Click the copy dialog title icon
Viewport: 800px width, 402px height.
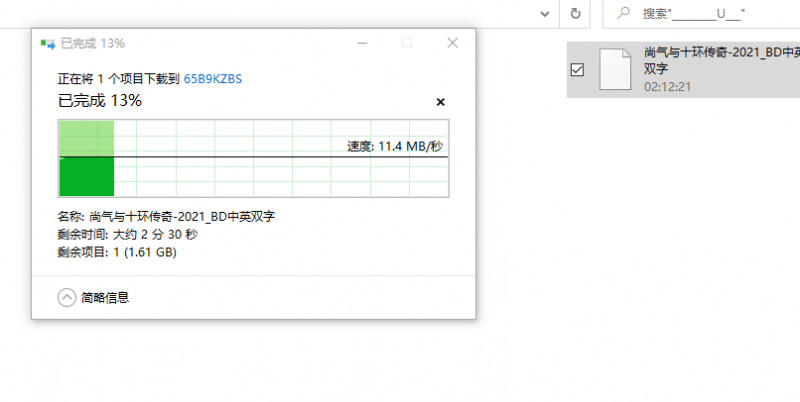pyautogui.click(x=48, y=44)
